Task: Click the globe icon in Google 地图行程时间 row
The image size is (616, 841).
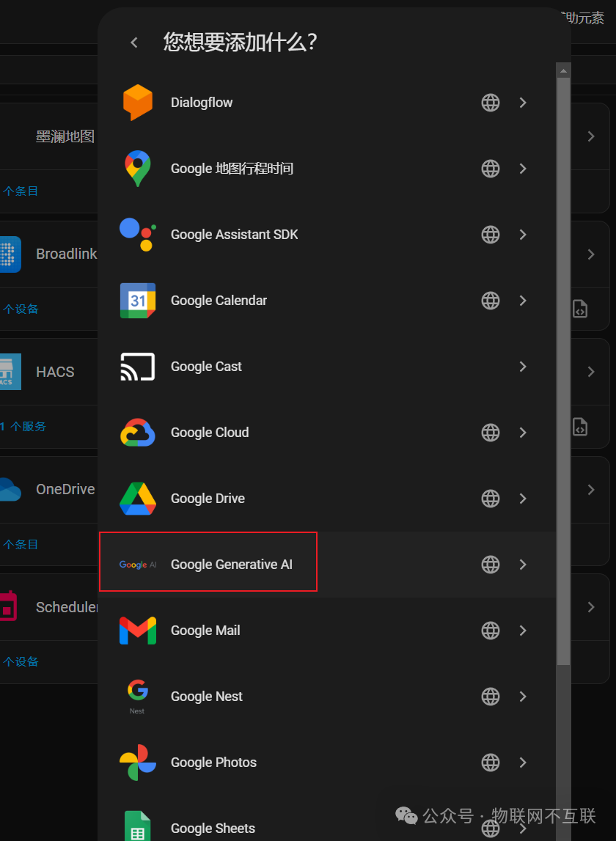Action: 491,169
